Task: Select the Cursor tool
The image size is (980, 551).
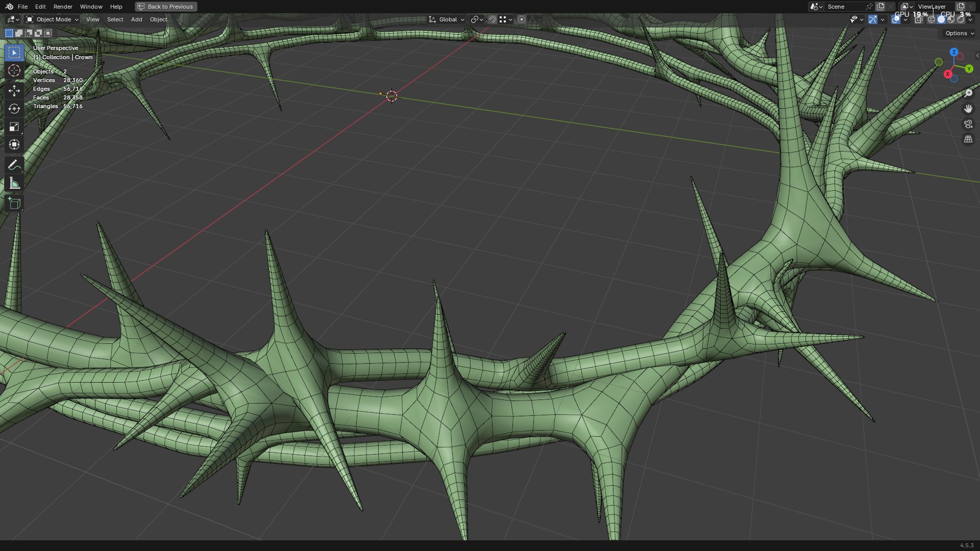Action: pos(14,70)
